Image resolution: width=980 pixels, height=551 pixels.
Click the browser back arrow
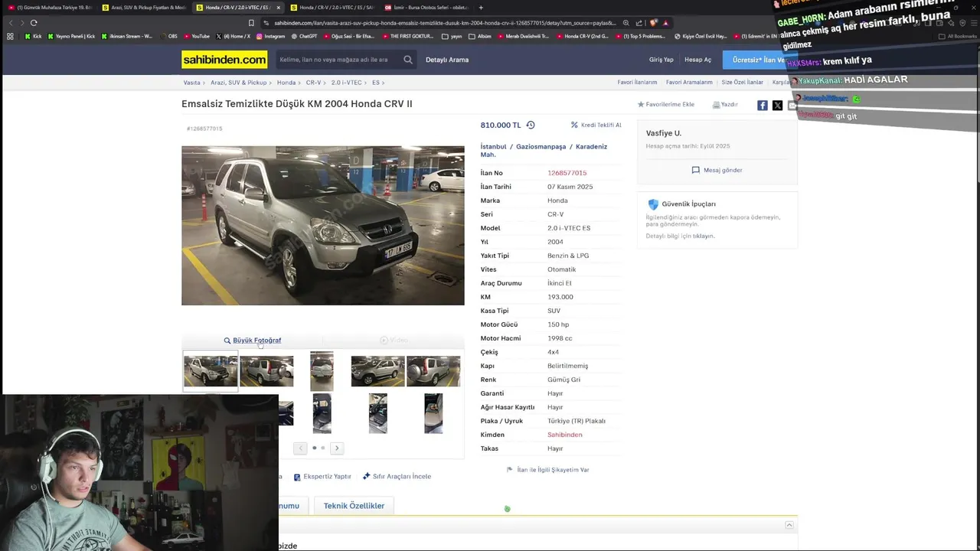(x=10, y=23)
